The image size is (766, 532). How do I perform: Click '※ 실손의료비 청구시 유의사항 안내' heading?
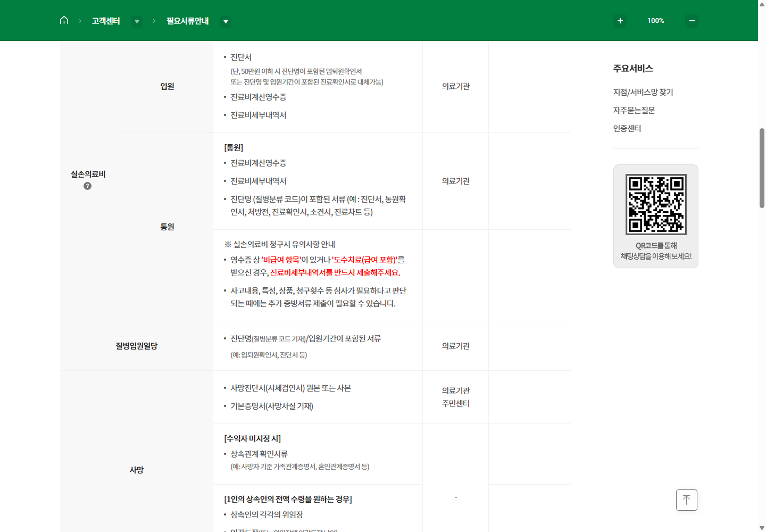click(280, 244)
